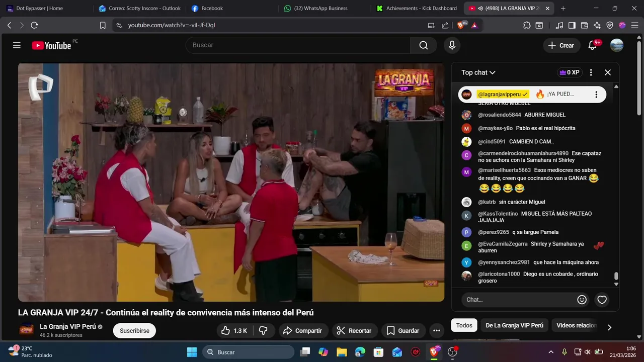Click the Suscribirse button

coord(134,331)
